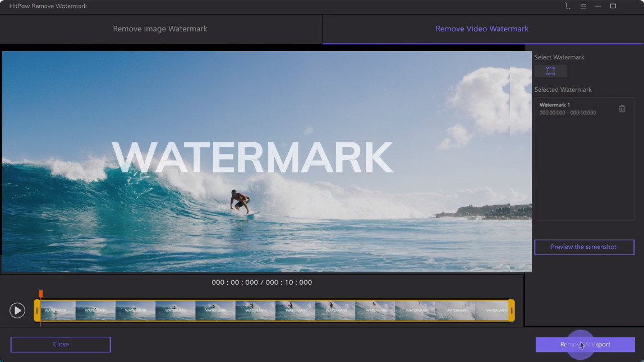Maximize the HitPaw window
This screenshot has width=644, height=362.
click(613, 6)
